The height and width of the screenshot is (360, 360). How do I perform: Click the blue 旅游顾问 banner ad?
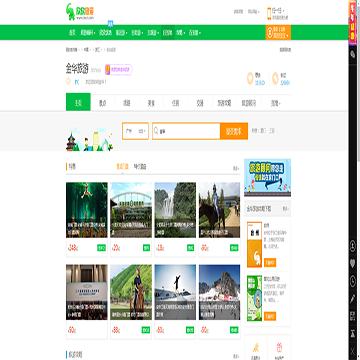coord(267,178)
